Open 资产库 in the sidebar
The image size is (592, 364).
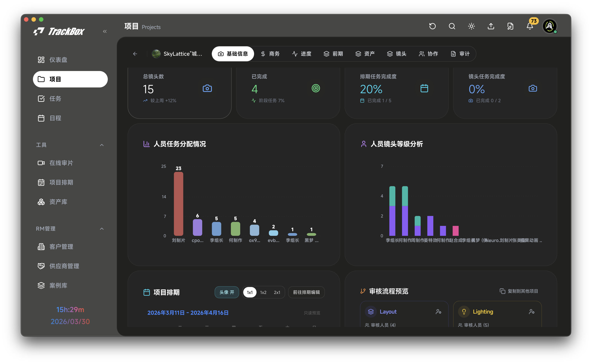click(x=70, y=202)
